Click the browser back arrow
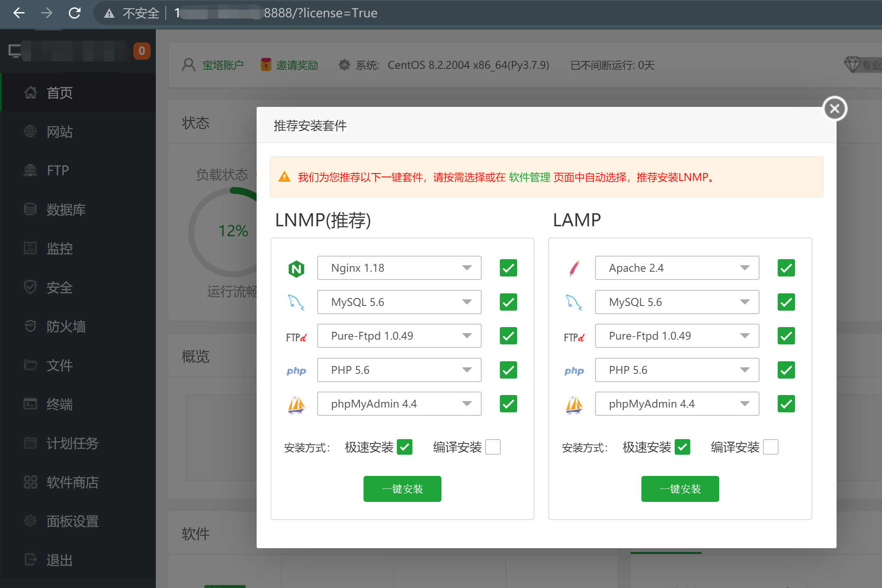882x588 pixels. (x=19, y=13)
